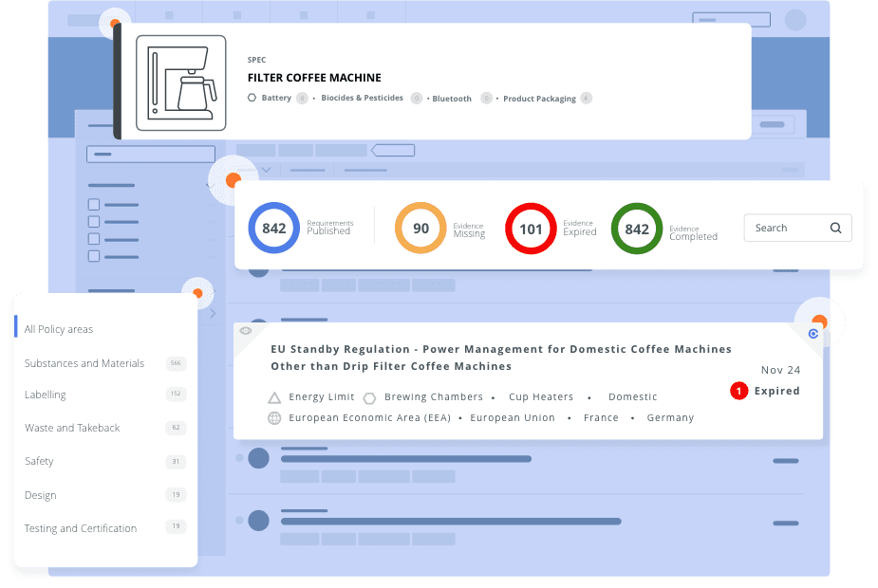Image resolution: width=878 pixels, height=588 pixels.
Task: Select the Substances and Materials policy area
Action: point(84,363)
